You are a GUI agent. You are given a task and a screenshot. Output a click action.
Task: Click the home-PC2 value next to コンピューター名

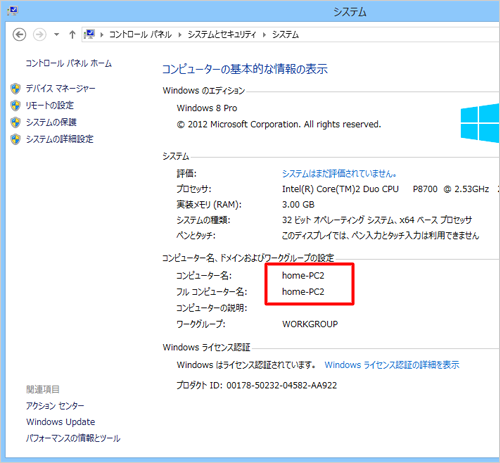303,276
